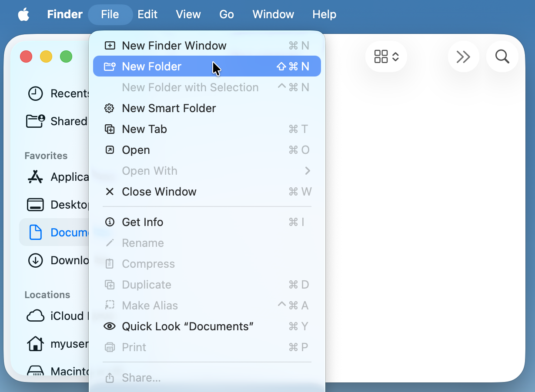
Task: Open the Edit menu
Action: (147, 14)
